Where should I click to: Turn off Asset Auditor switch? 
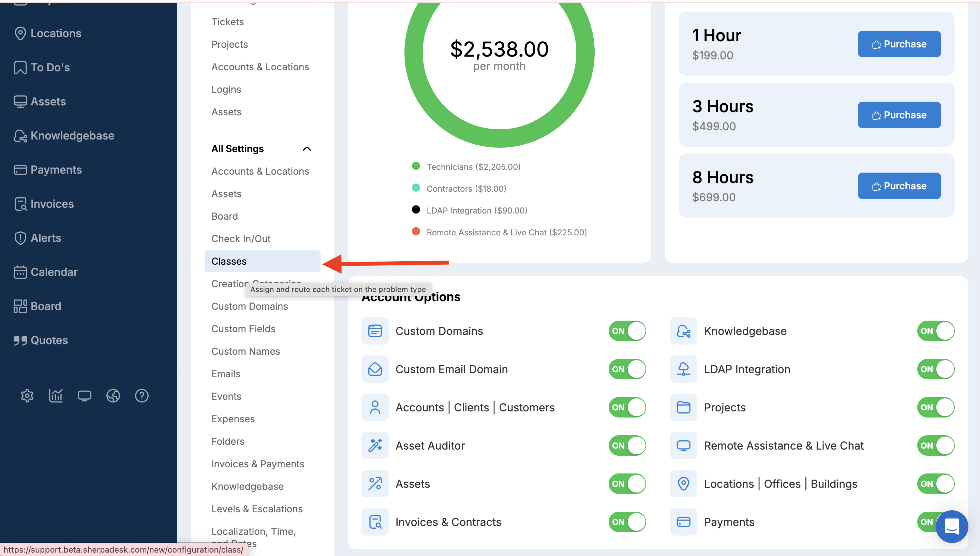pyautogui.click(x=627, y=445)
